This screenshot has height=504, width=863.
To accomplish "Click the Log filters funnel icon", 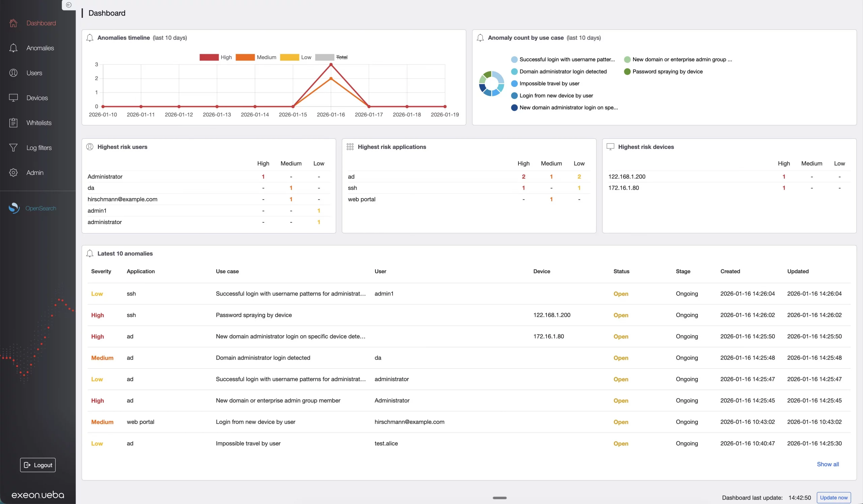I will tap(13, 148).
